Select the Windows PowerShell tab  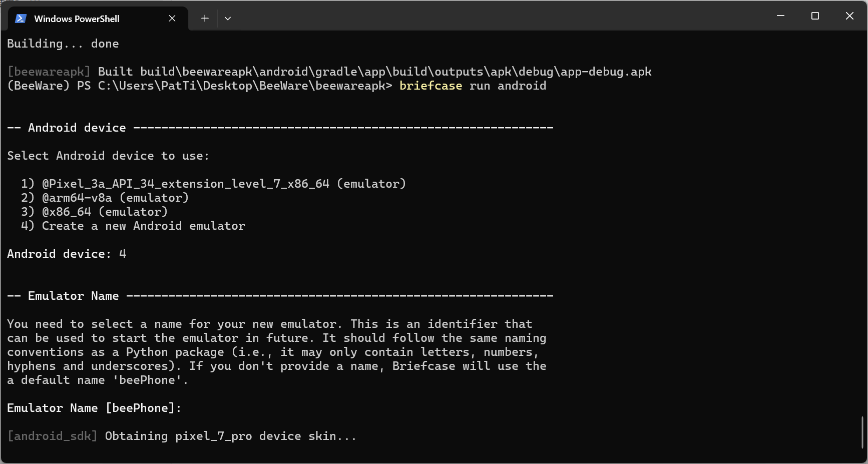tap(98, 19)
